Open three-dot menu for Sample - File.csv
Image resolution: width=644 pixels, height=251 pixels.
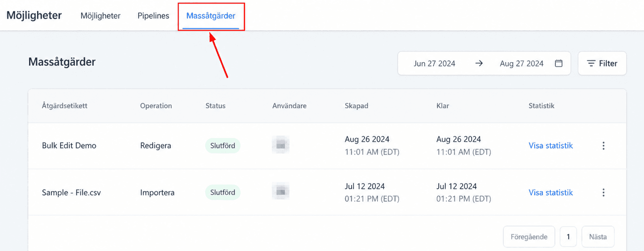point(603,192)
